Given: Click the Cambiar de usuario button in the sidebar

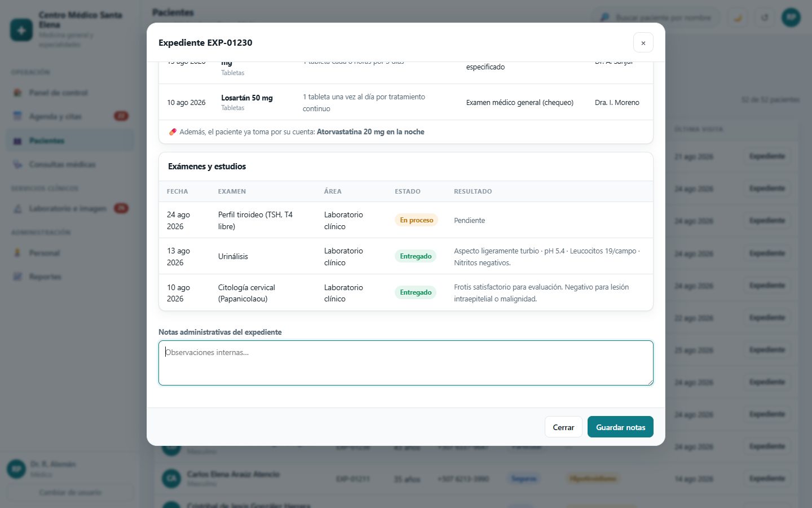Looking at the screenshot, I should (x=70, y=493).
